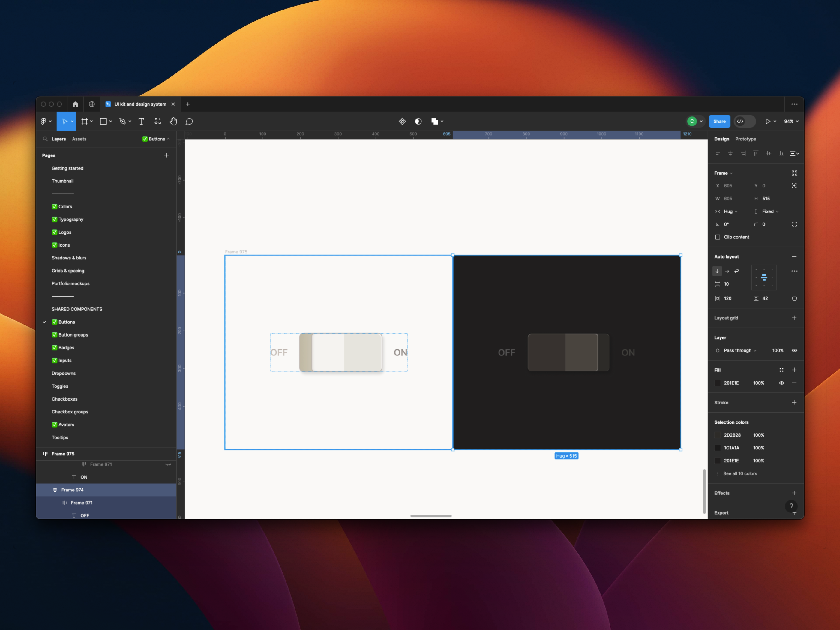
Task: Select UI kit and design system tab
Action: pyautogui.click(x=140, y=104)
